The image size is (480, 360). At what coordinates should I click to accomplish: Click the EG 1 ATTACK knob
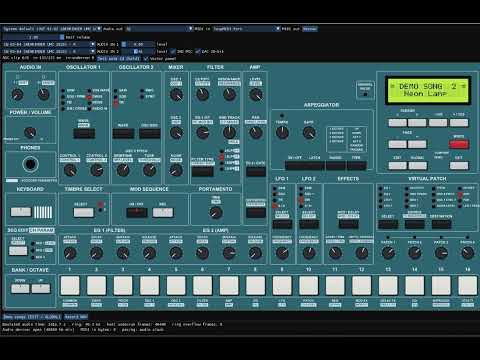coord(70,253)
